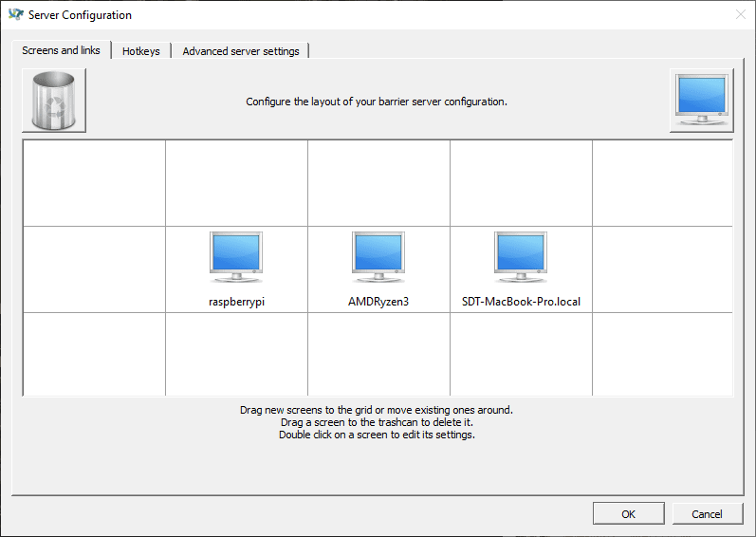This screenshot has height=537, width=756.
Task: Click the trashcan icon for deleting screens
Action: (x=54, y=101)
